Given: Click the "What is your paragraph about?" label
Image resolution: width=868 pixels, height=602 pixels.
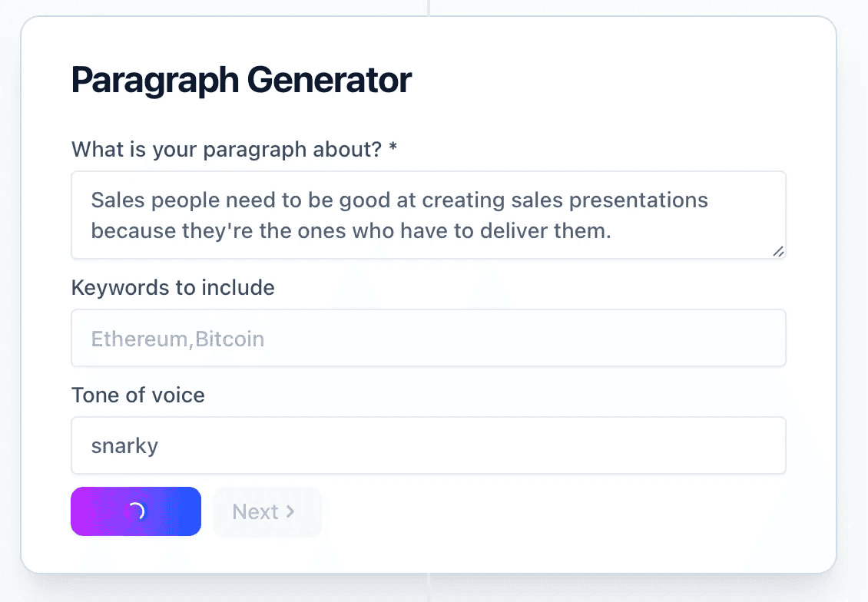Looking at the screenshot, I should coord(226,150).
